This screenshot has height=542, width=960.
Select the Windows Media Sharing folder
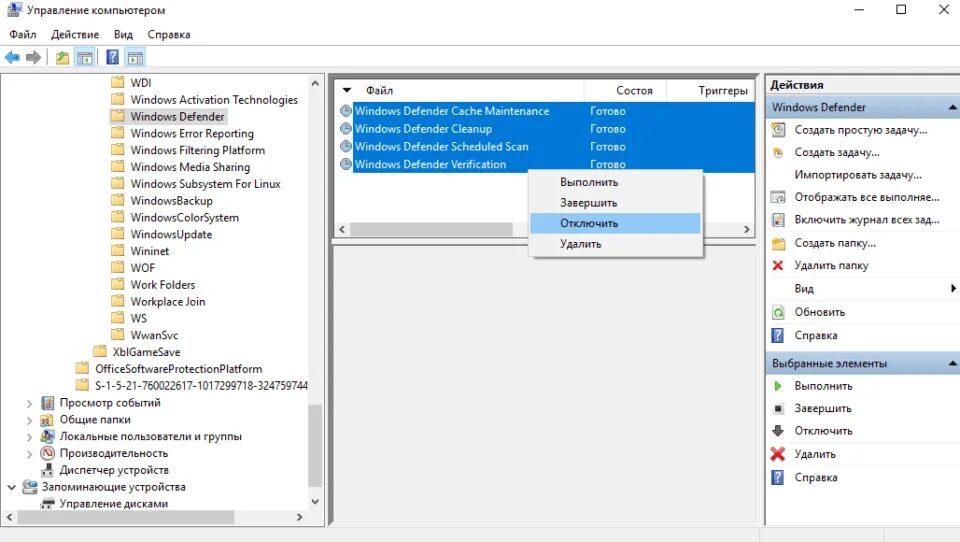(190, 167)
